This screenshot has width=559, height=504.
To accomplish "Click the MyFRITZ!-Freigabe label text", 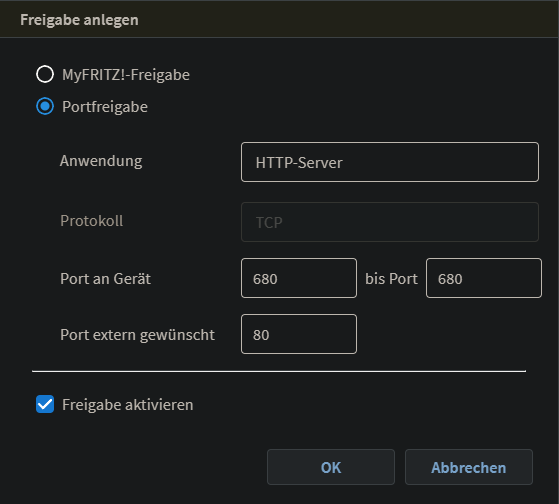I will (126, 75).
